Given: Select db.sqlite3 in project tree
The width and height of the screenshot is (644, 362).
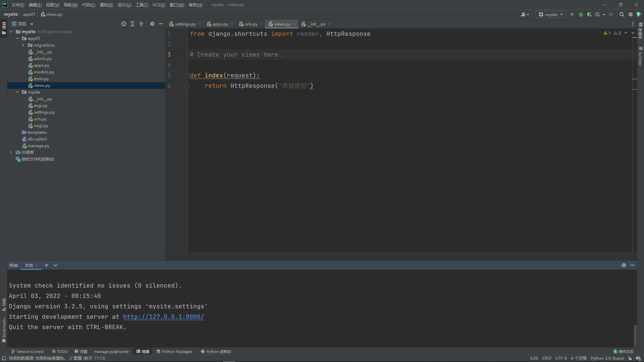Looking at the screenshot, I should tap(37, 139).
